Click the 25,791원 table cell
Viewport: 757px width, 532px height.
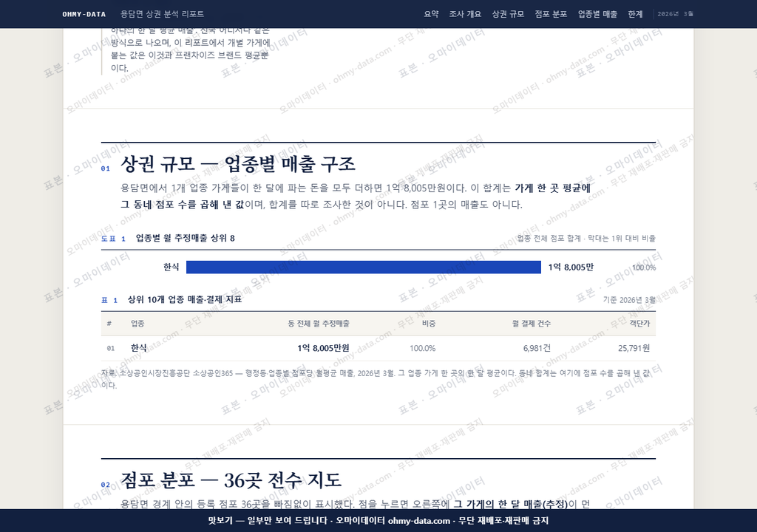tap(634, 348)
